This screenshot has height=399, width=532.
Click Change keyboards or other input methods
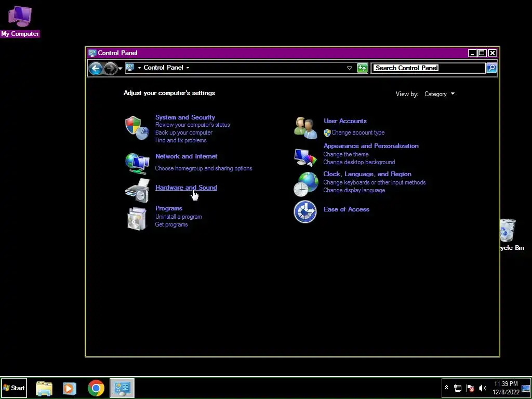point(374,182)
